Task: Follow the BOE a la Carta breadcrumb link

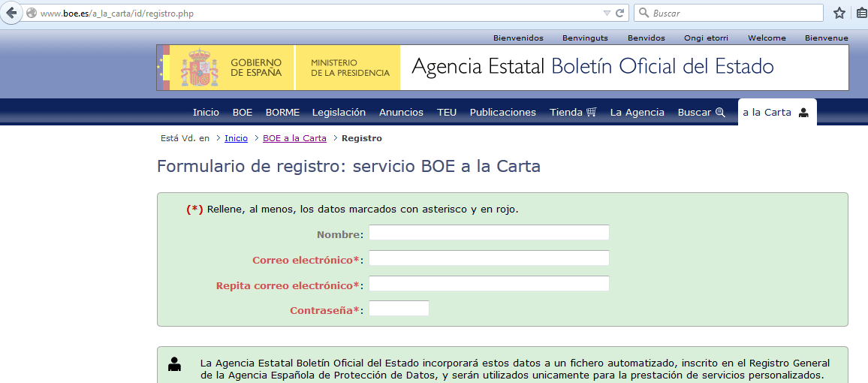Action: click(x=294, y=138)
